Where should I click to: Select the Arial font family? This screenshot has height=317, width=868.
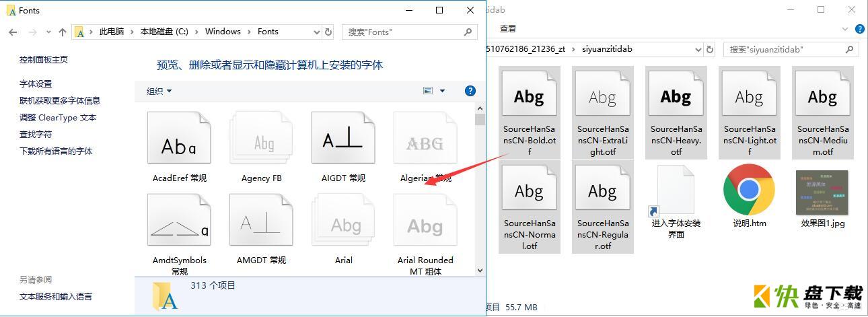click(344, 230)
